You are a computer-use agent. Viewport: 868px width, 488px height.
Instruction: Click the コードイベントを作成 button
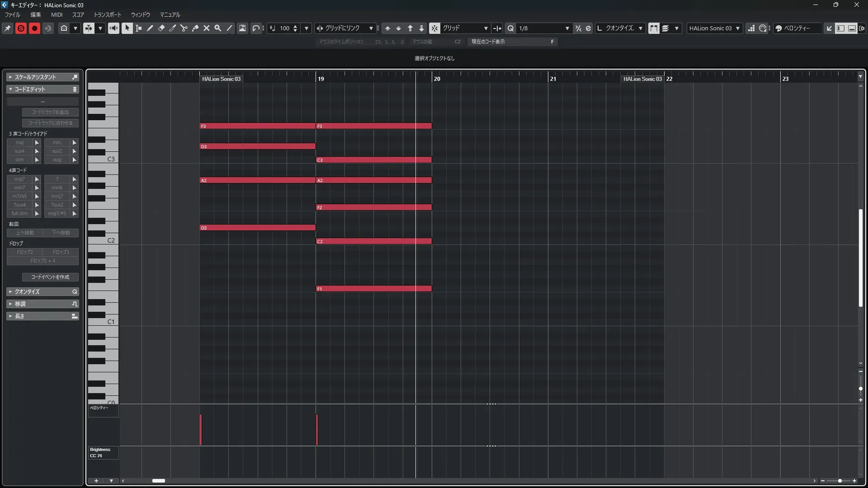coord(50,277)
